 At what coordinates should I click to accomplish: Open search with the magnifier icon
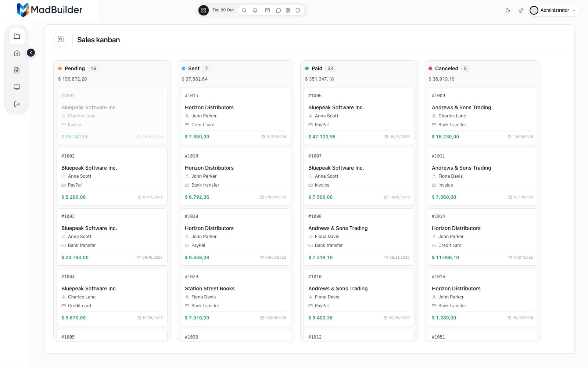click(x=244, y=10)
